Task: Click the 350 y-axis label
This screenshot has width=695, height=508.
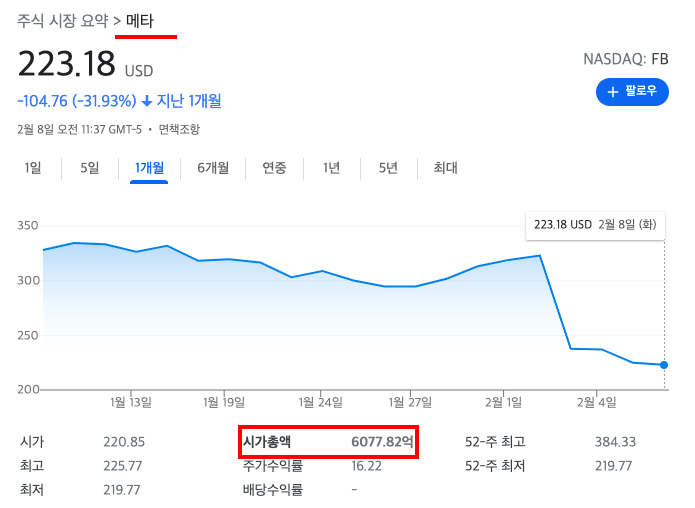Action: pyautogui.click(x=27, y=225)
